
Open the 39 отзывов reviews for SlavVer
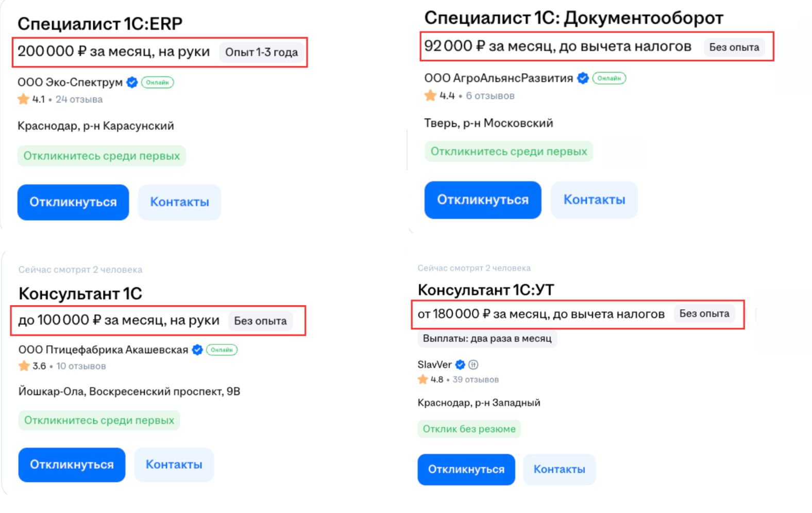coord(476,379)
